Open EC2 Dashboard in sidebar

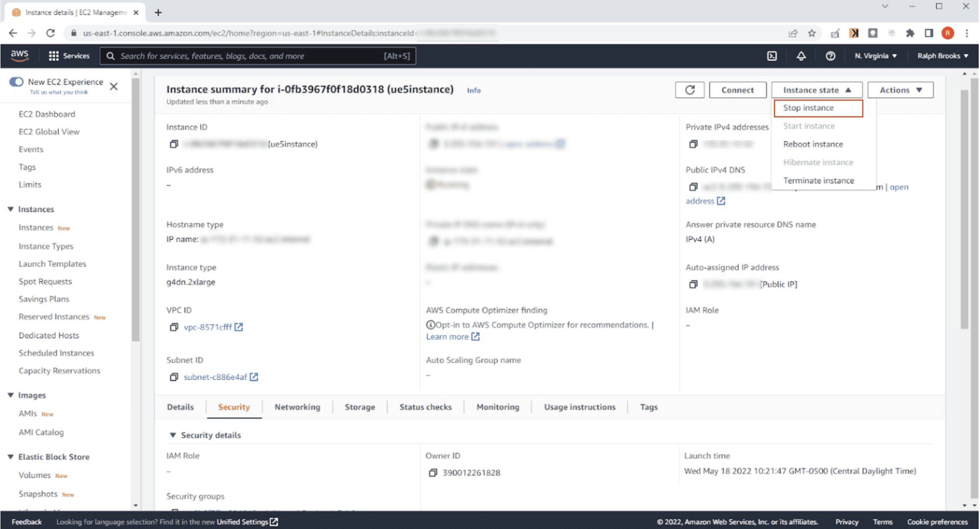coord(47,114)
